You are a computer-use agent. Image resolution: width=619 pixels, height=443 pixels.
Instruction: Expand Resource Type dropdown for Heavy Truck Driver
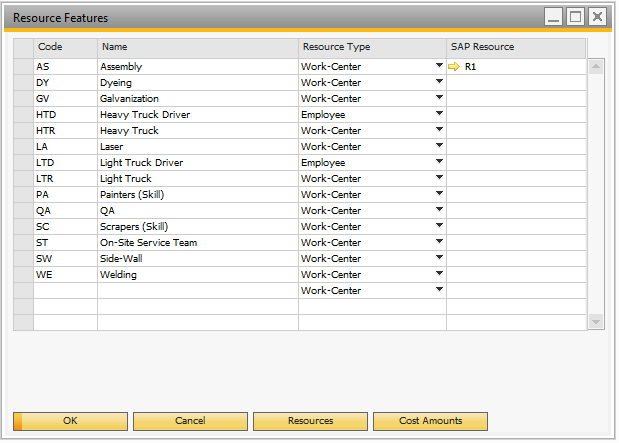(x=438, y=115)
